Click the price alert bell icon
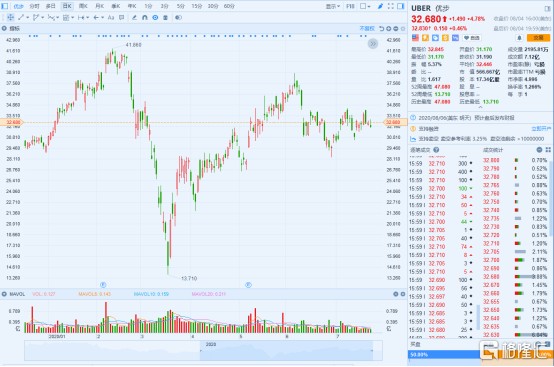554x367 pixels. coord(519,38)
